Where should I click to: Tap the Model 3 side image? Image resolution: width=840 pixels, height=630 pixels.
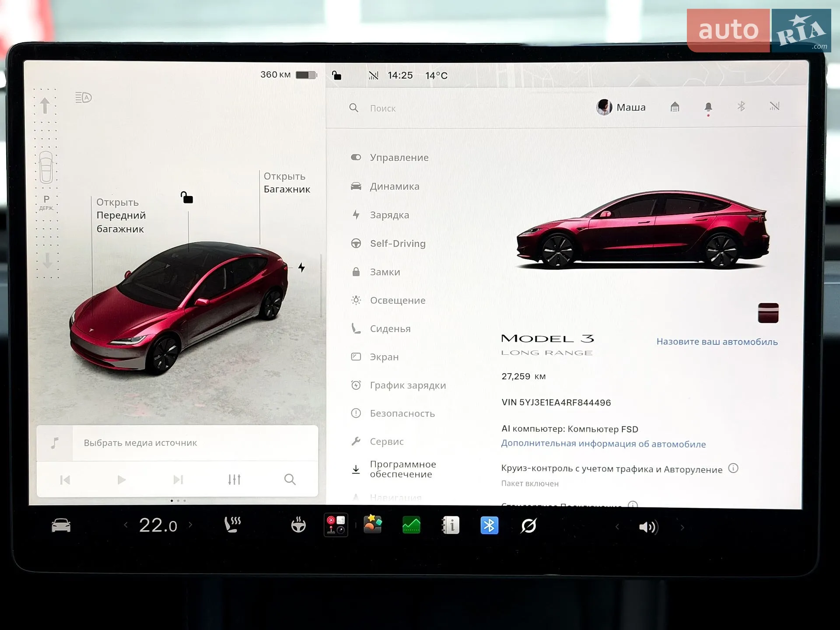(x=642, y=229)
